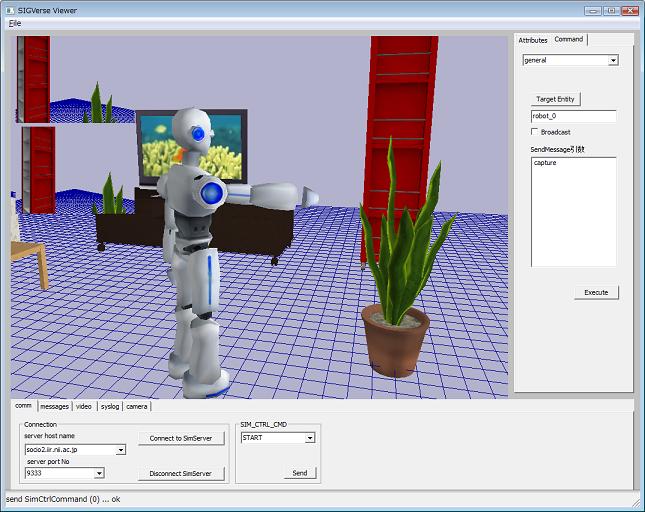Click the SendMessage text area containing 'capture'

click(x=573, y=212)
